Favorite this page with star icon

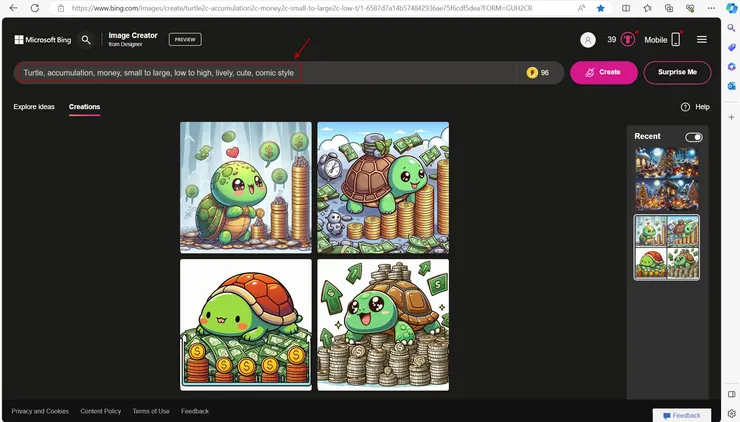601,8
